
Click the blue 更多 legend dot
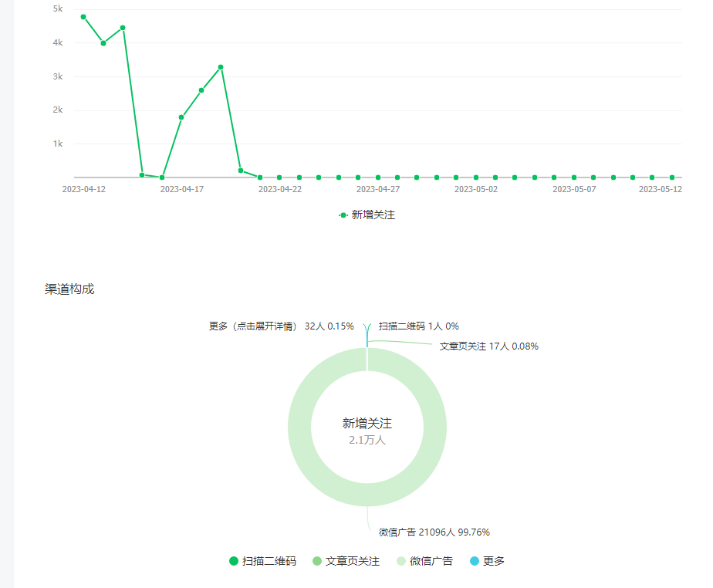tap(475, 561)
